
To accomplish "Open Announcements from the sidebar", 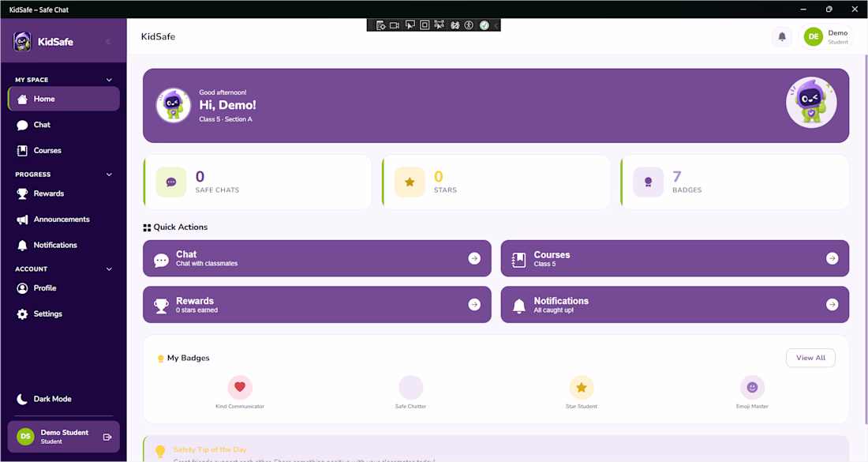I will [x=64, y=220].
